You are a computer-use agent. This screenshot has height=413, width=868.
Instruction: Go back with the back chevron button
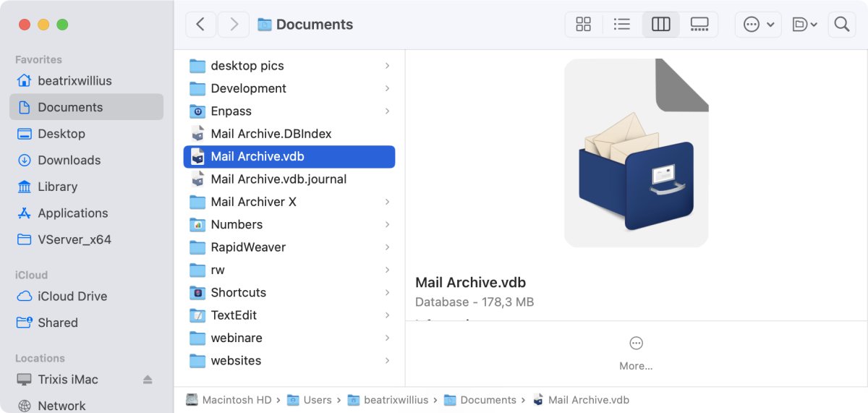pyautogui.click(x=201, y=25)
